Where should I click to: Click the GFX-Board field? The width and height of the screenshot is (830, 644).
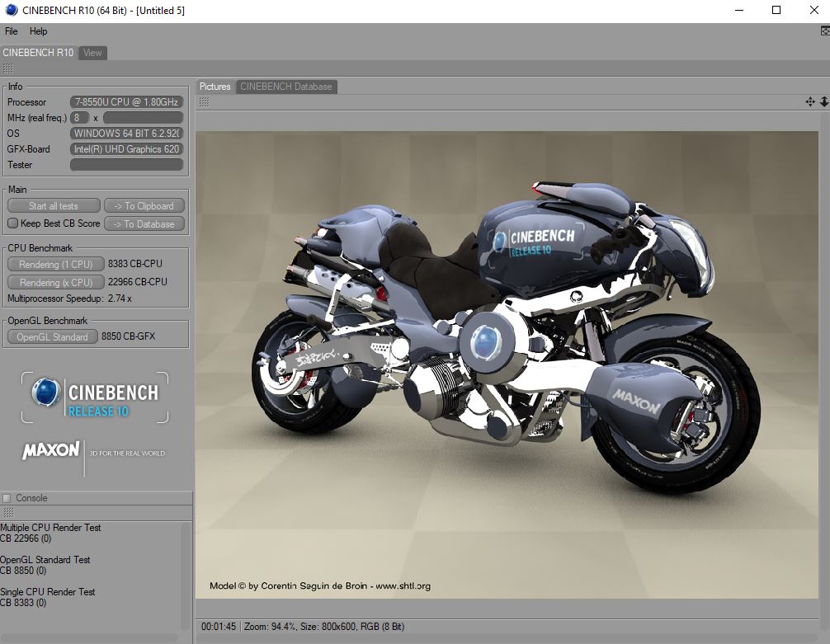point(126,149)
